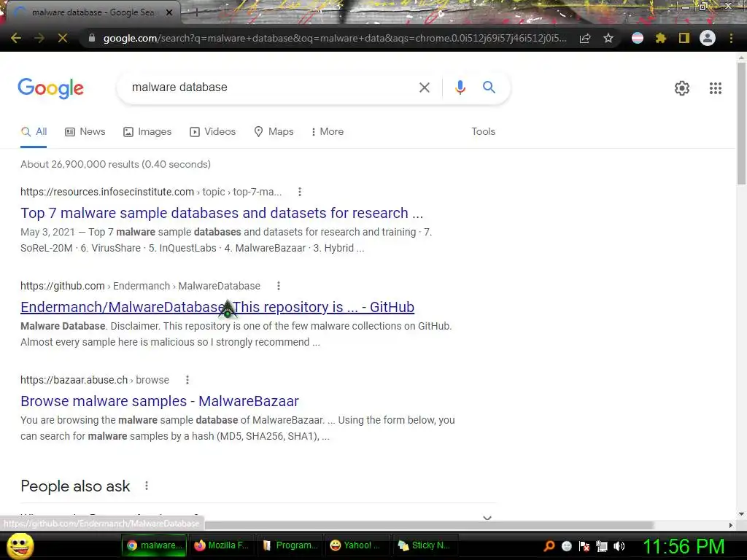Switch to Maps results
The width and height of the screenshot is (747, 560).
[274, 132]
